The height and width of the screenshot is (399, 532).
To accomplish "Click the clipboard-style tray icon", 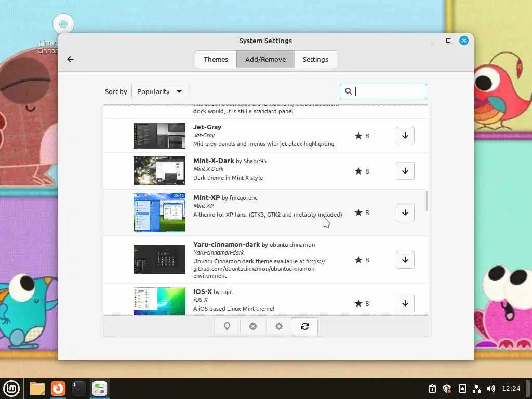I will click(432, 389).
